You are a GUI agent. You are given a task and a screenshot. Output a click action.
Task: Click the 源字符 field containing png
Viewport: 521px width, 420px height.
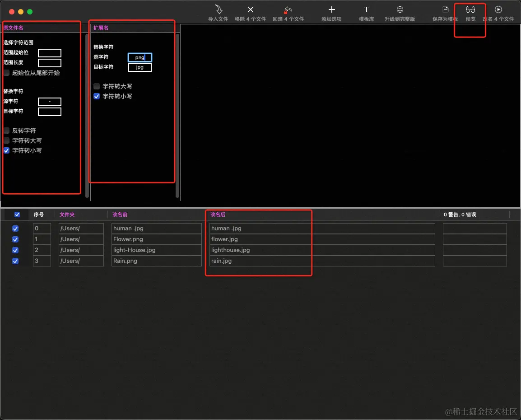pos(140,57)
